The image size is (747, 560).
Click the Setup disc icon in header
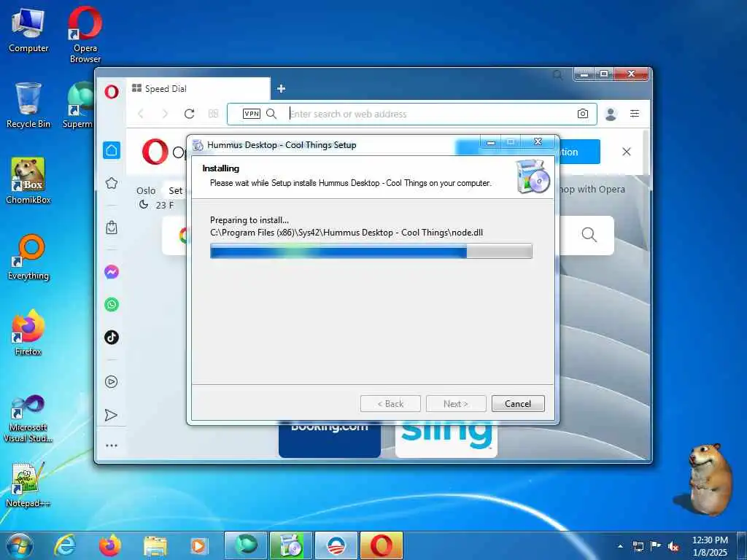533,176
